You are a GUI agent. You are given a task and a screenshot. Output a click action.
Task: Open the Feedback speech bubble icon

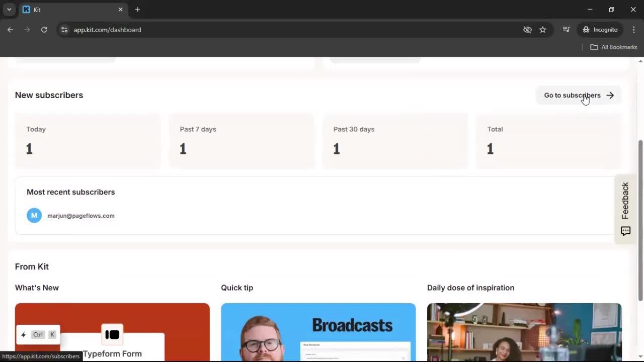click(625, 231)
